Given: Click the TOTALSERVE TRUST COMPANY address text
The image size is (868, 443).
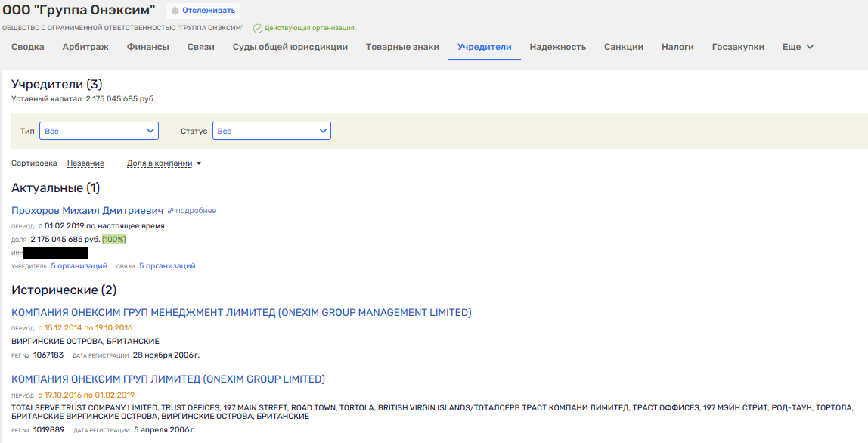Looking at the screenshot, I should [432, 412].
